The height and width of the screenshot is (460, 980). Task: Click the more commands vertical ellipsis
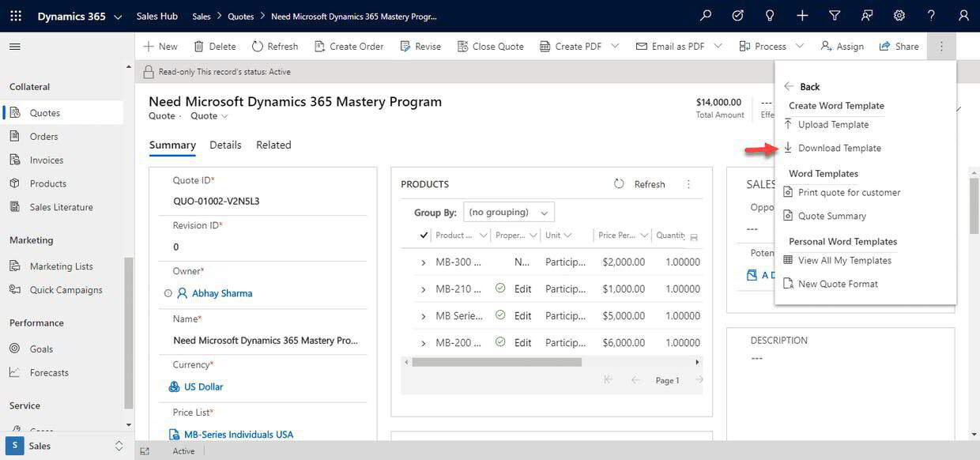[x=941, y=47]
